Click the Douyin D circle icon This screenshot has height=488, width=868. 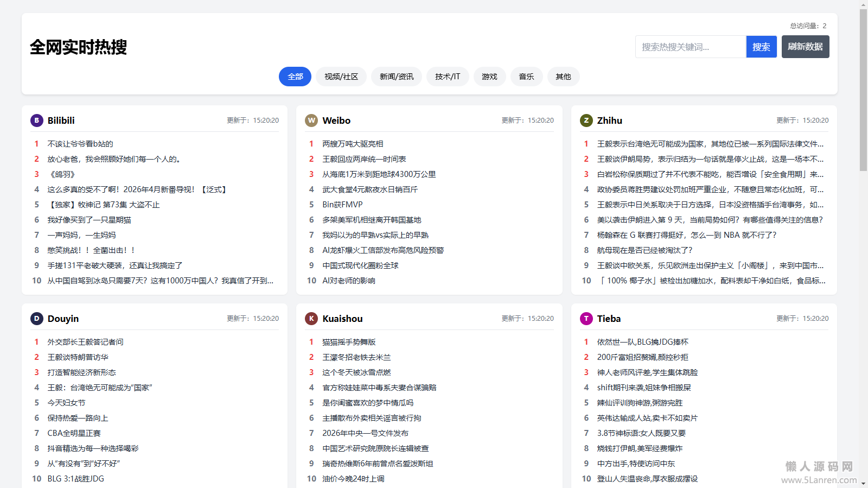tap(36, 319)
